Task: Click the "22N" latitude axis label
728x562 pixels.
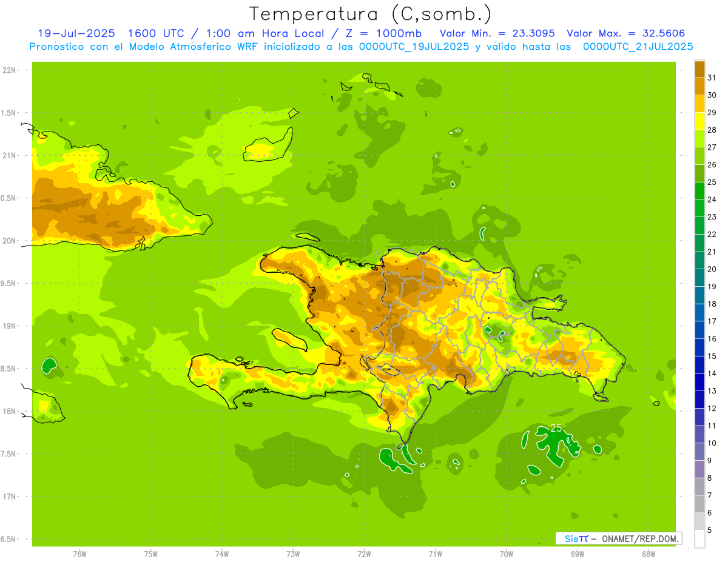Action: pos(8,70)
